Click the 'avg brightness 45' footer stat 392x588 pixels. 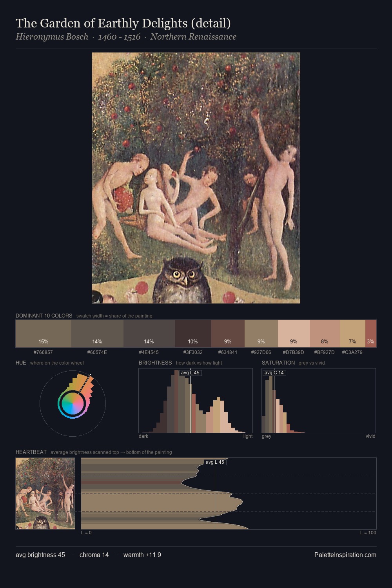click(40, 555)
